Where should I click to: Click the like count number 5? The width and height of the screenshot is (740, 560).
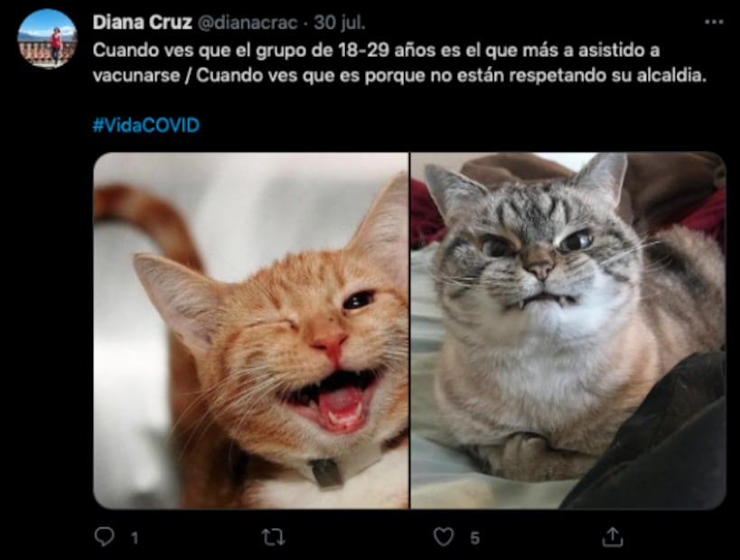tap(474, 537)
